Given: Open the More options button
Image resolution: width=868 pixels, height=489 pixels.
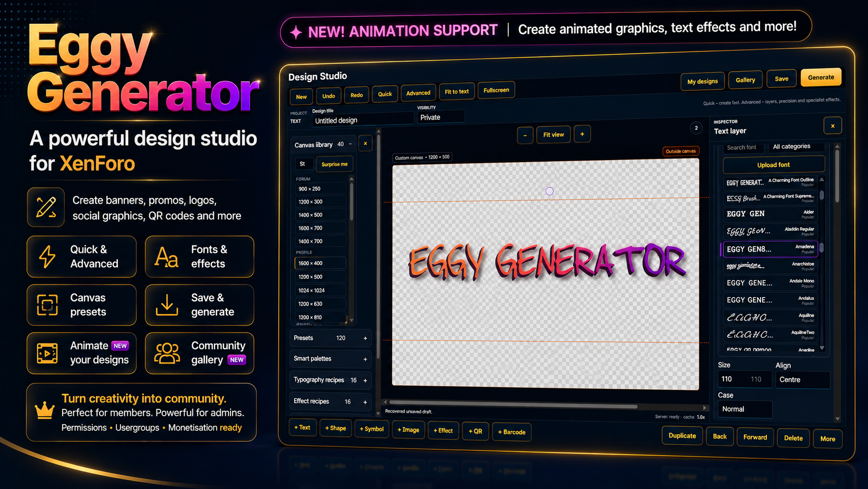Looking at the screenshot, I should pyautogui.click(x=828, y=439).
